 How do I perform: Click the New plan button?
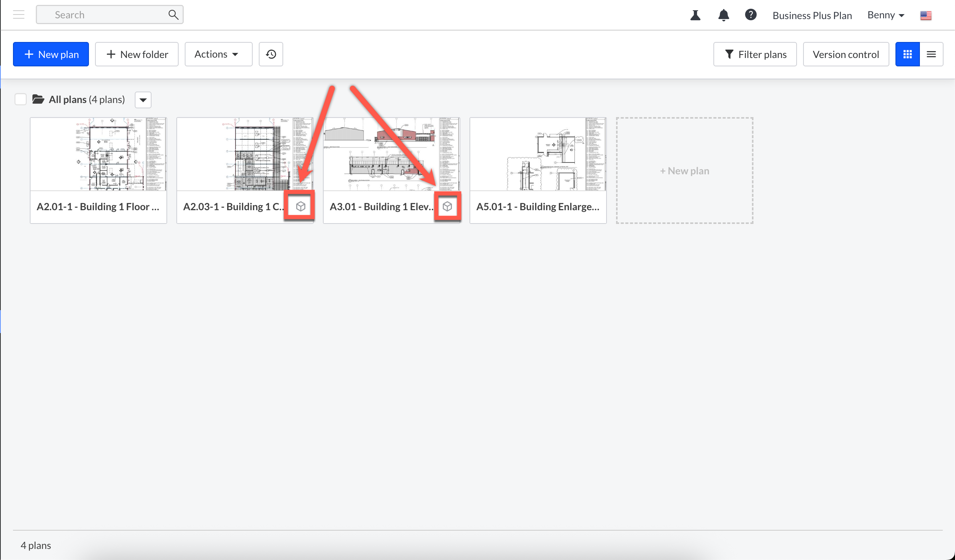51,54
